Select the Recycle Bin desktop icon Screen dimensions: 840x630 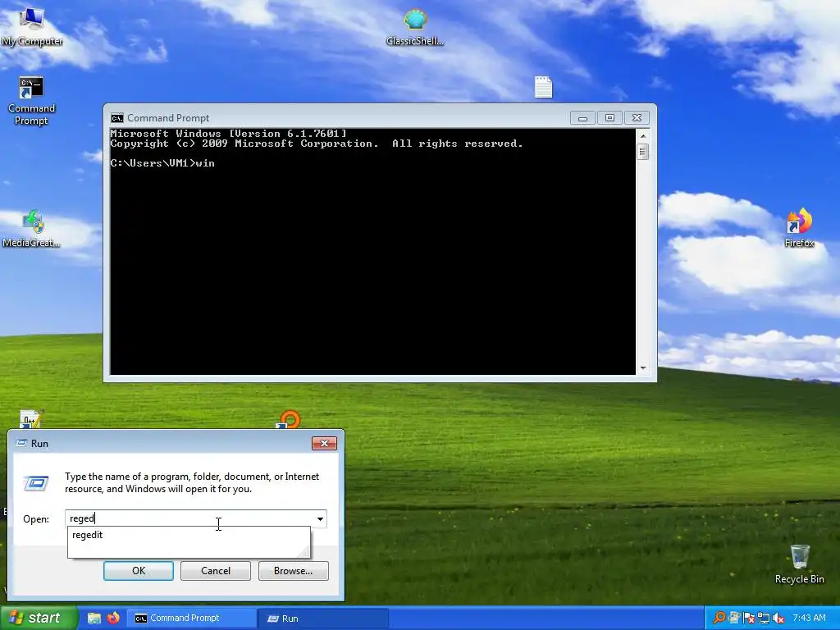(799, 564)
